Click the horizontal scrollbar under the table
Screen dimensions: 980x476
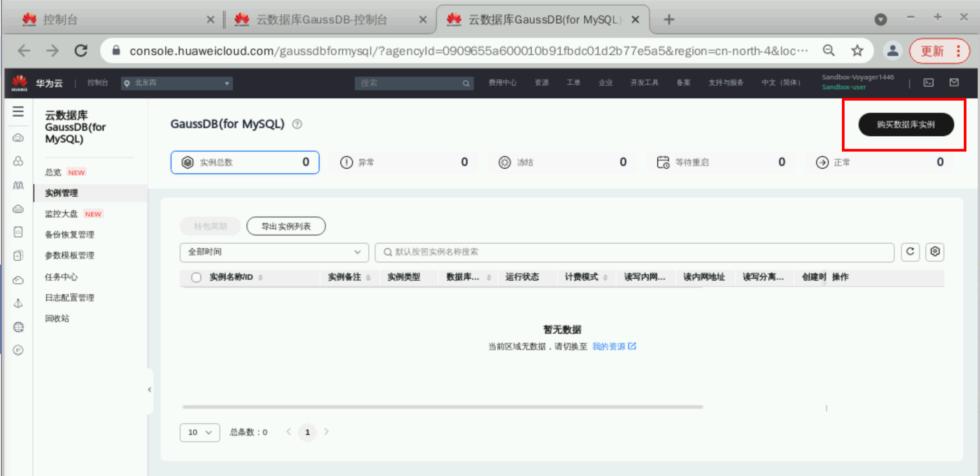442,407
